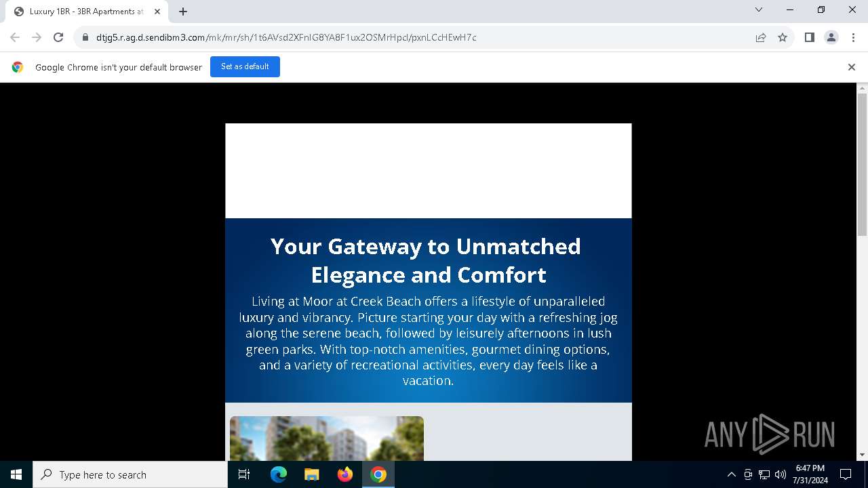This screenshot has width=868, height=488.
Task: Switch to Chrome in taskbar
Action: tap(378, 474)
